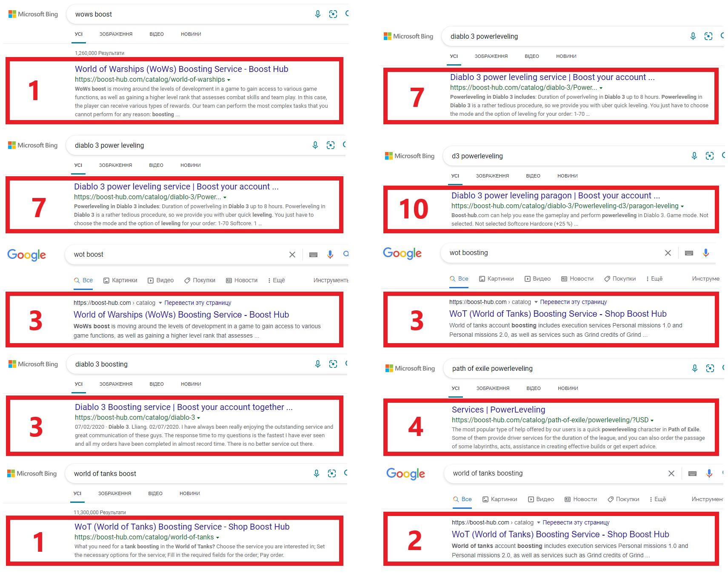Start voice search in the 'wot boosting' Google bar
728x579 pixels.
tap(706, 253)
